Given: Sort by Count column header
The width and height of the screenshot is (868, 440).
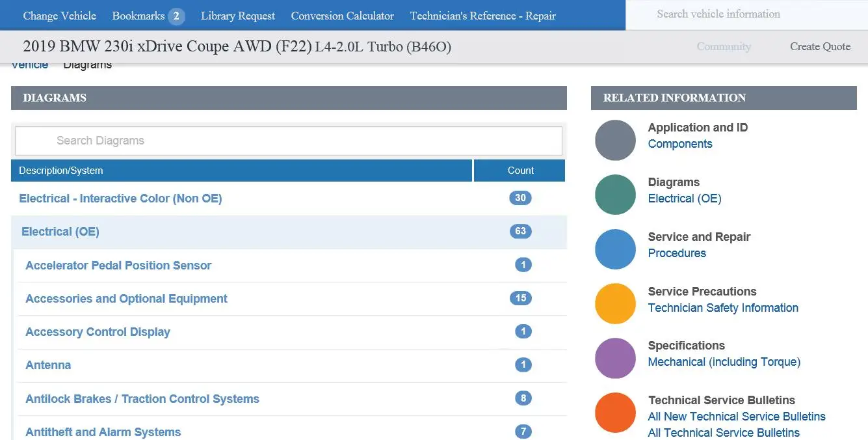Looking at the screenshot, I should (520, 171).
